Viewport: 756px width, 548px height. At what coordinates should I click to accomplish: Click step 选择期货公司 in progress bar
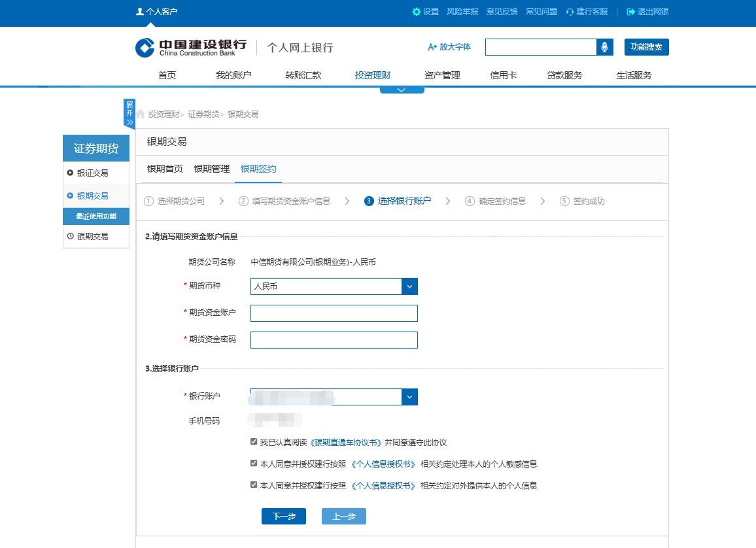(175, 201)
